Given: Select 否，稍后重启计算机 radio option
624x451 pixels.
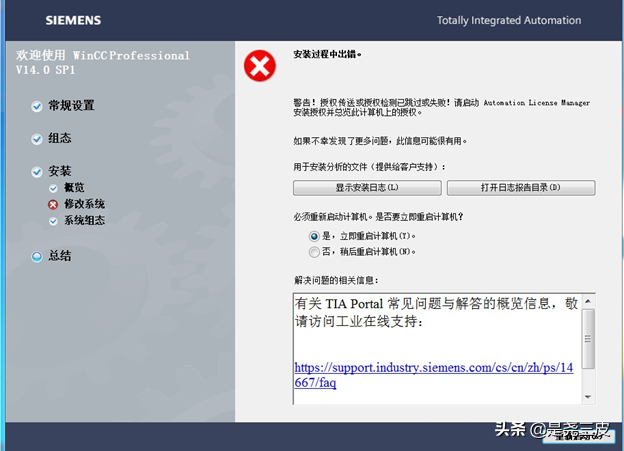Looking at the screenshot, I should click(314, 252).
